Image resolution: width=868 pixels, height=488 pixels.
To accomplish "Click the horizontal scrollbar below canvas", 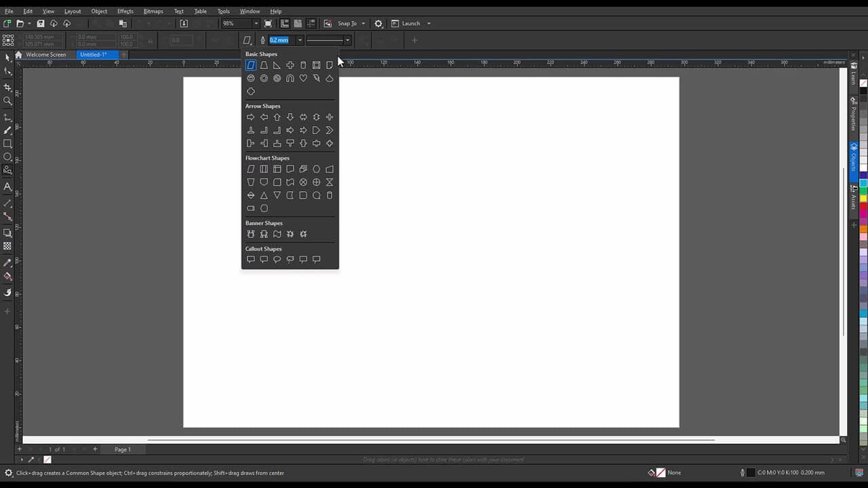I will [431, 440].
